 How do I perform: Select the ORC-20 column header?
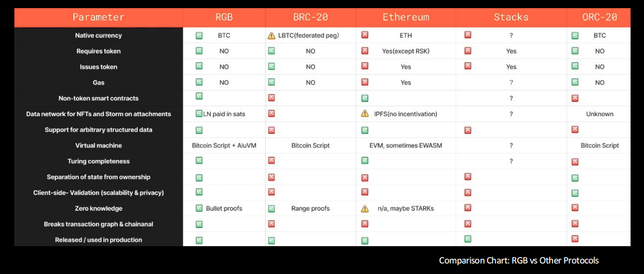click(x=599, y=17)
